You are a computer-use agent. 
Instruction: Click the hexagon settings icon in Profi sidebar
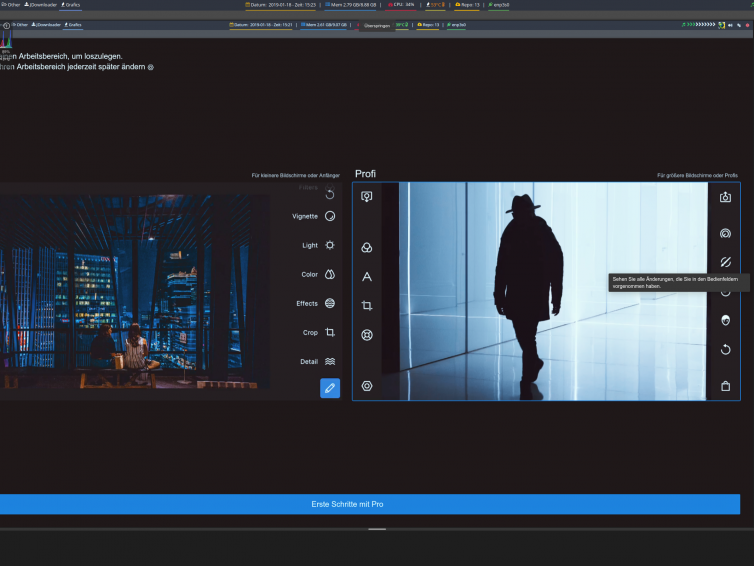click(x=367, y=386)
